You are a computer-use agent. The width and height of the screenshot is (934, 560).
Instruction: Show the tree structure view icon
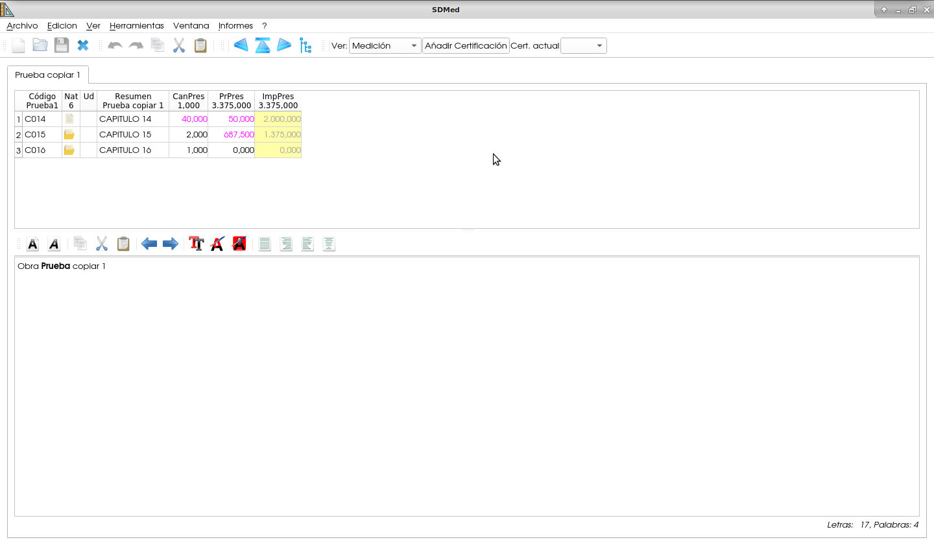click(x=305, y=45)
